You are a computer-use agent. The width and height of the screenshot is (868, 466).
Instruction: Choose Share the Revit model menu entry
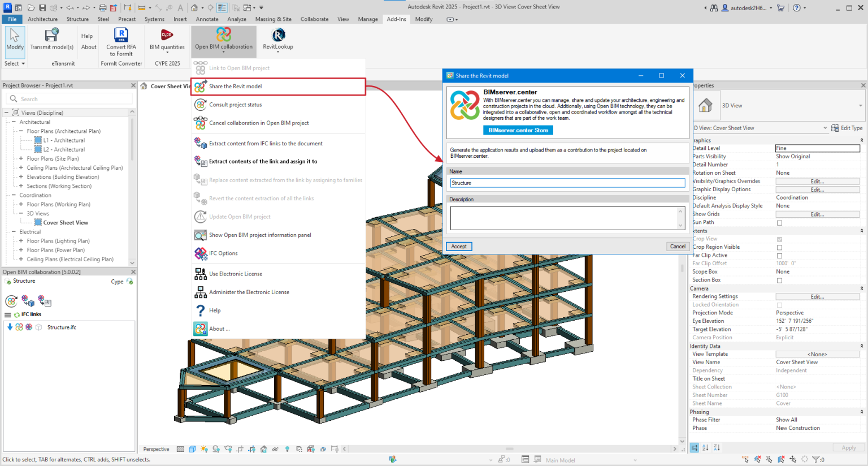coord(279,87)
